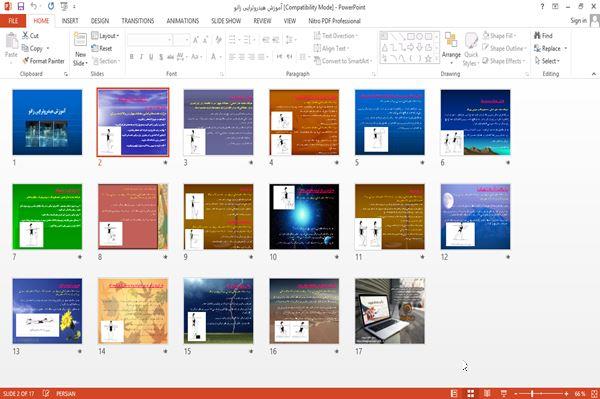Click the Format Painter tool
600x399 pixels.
[x=43, y=61]
